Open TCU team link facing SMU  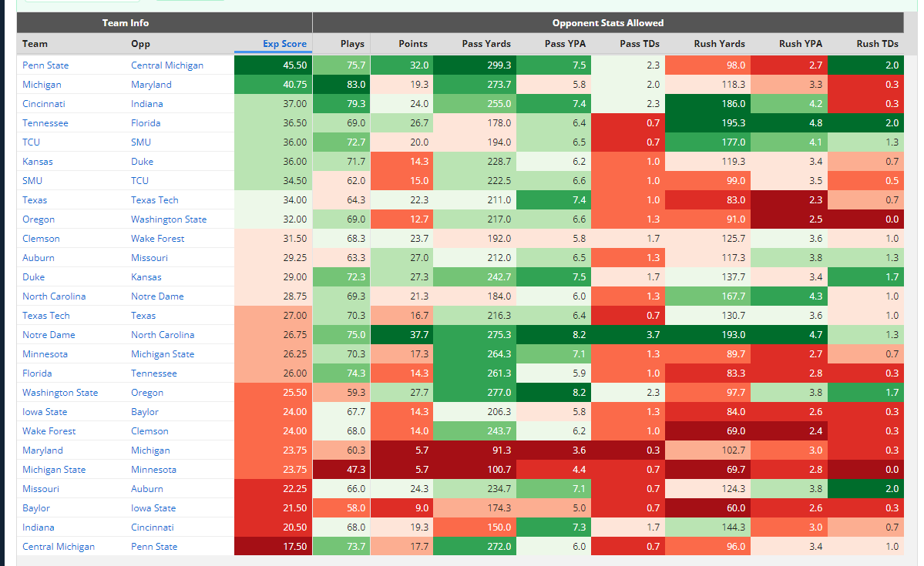click(x=32, y=142)
